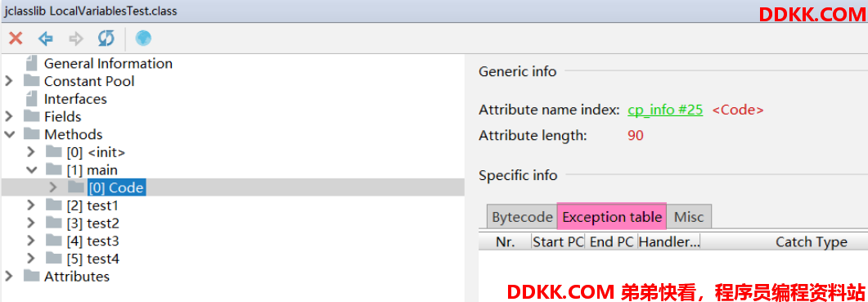Click the attribute length value 90
The height and width of the screenshot is (302, 868).
[636, 135]
